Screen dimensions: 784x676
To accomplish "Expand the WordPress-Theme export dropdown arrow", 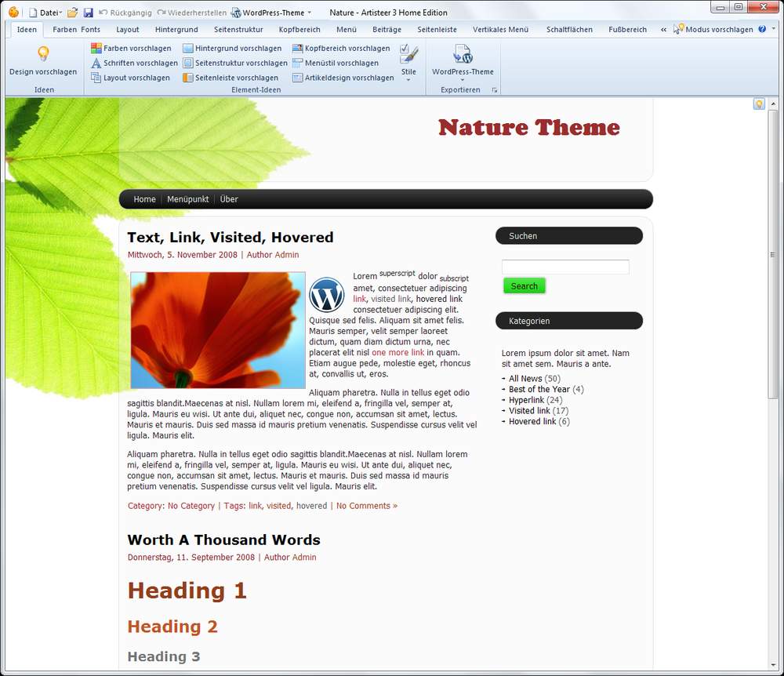I will click(x=463, y=80).
